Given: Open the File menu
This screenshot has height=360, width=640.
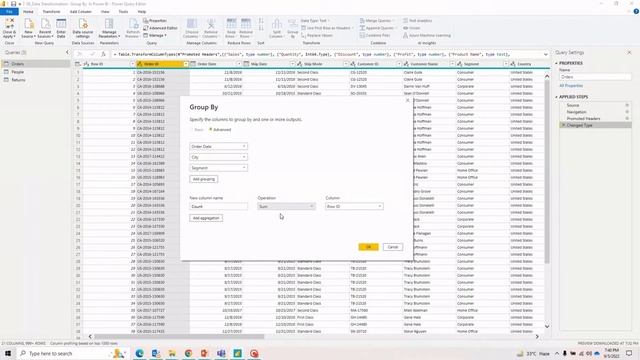Looking at the screenshot, I should pyautogui.click(x=9, y=11).
